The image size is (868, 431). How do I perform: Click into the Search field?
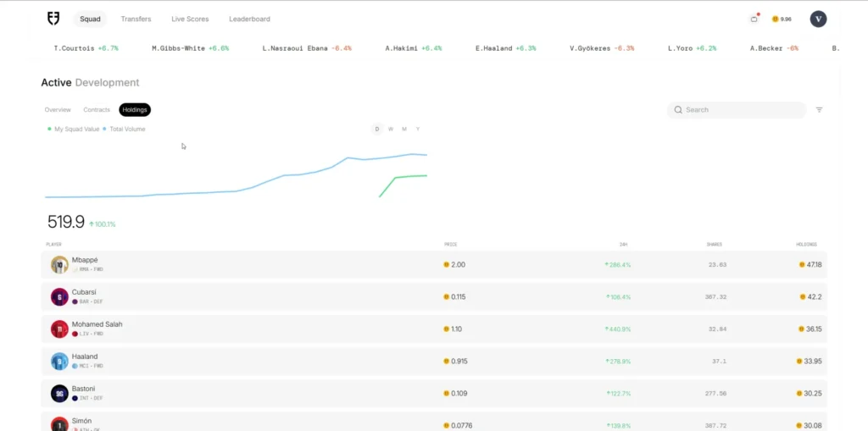(737, 110)
